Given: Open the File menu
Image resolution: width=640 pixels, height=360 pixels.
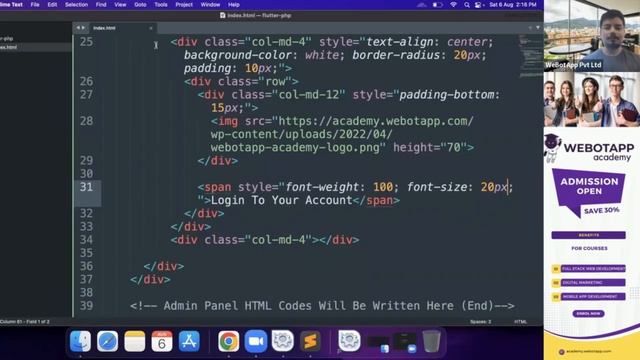Looking at the screenshot, I should tap(35, 5).
